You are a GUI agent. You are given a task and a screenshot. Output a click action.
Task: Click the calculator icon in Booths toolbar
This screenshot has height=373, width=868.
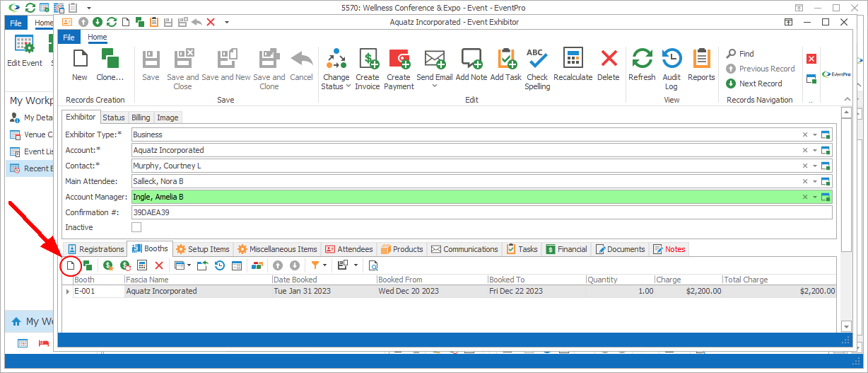[142, 265]
